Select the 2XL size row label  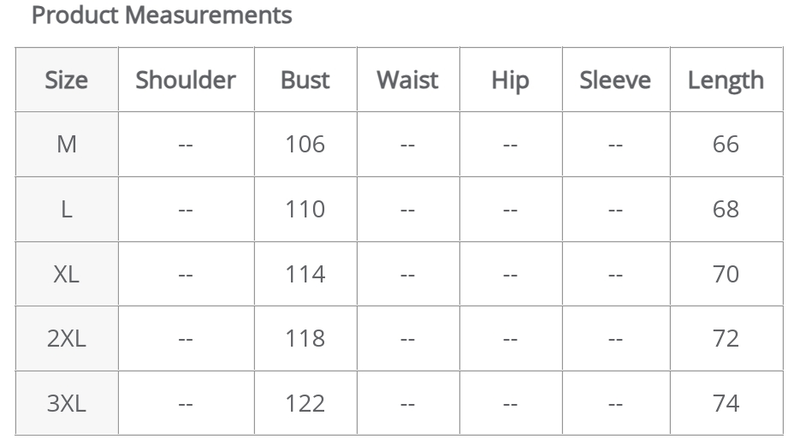coord(67,339)
